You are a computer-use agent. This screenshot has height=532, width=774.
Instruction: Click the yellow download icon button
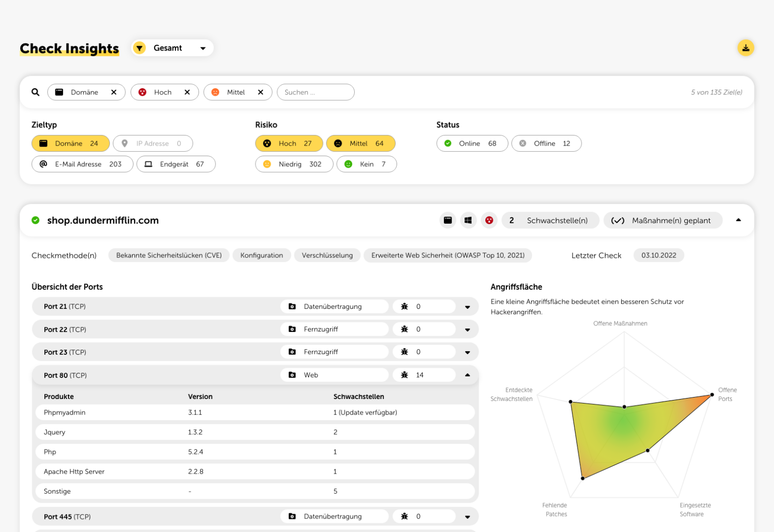click(x=745, y=48)
